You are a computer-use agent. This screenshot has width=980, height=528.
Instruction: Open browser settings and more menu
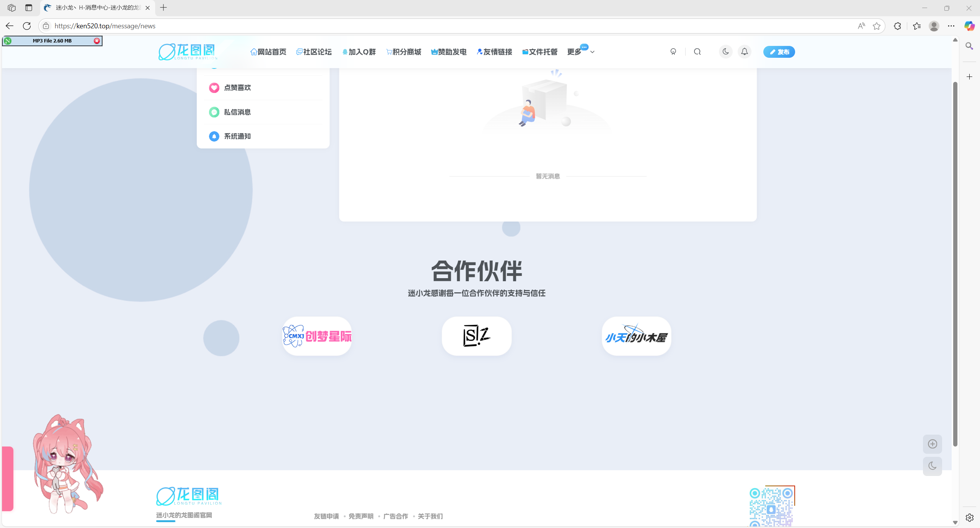pyautogui.click(x=951, y=26)
